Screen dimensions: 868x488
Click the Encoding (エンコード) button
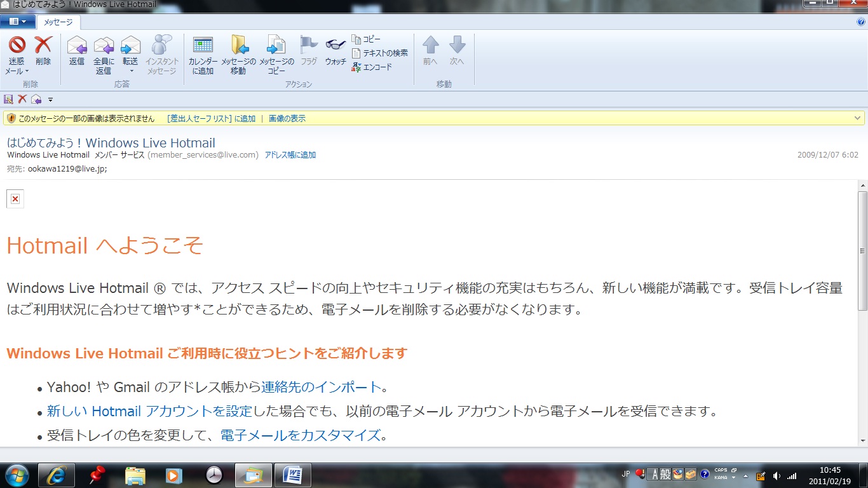coord(372,67)
